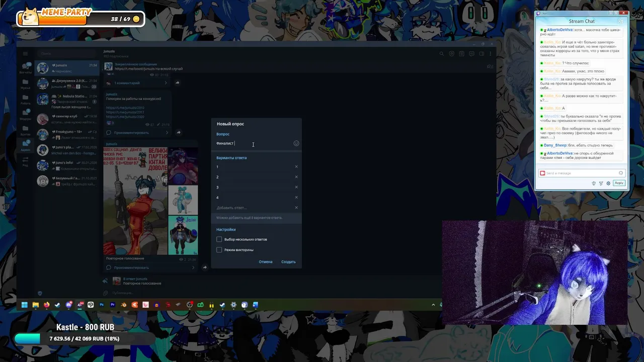Open 'Ред.' folder settings in sidebar
The image size is (644, 362).
coord(25,161)
